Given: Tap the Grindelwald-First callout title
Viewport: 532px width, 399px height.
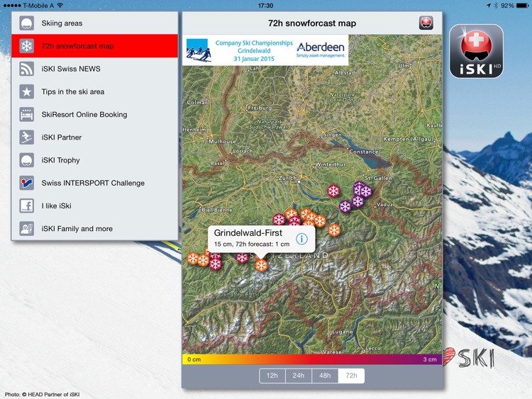Looking at the screenshot, I should (248, 233).
